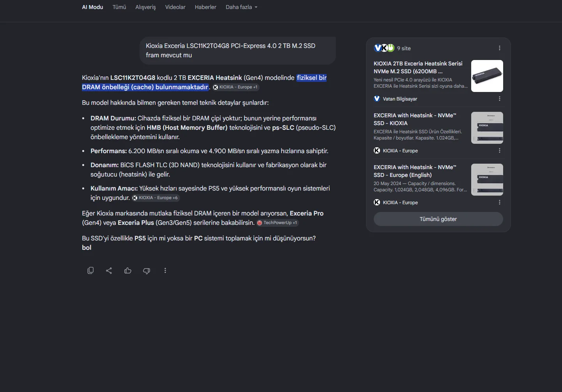Click 'Performans:' bullet heading
562x392 pixels.
pyautogui.click(x=109, y=151)
